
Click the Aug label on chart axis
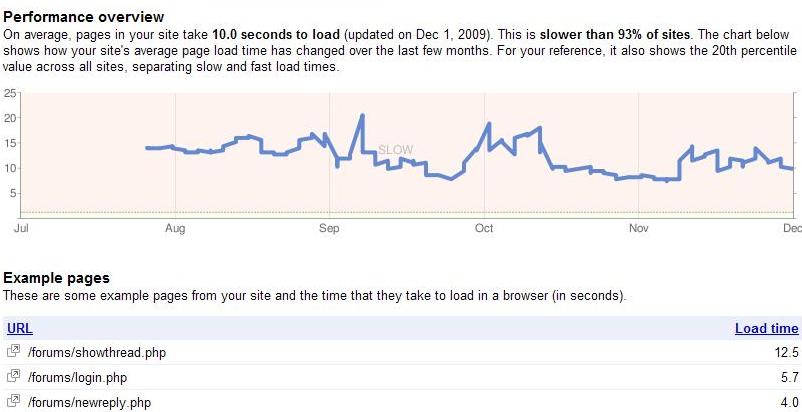click(x=174, y=229)
